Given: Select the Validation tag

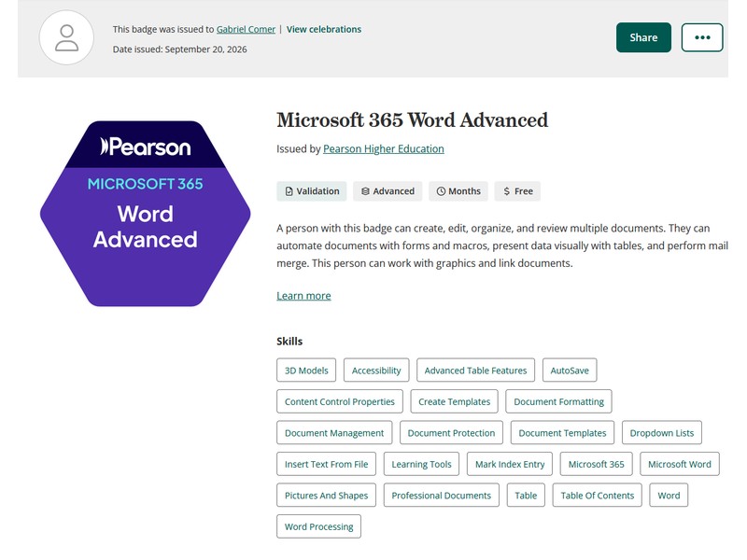Looking at the screenshot, I should click(x=312, y=191).
